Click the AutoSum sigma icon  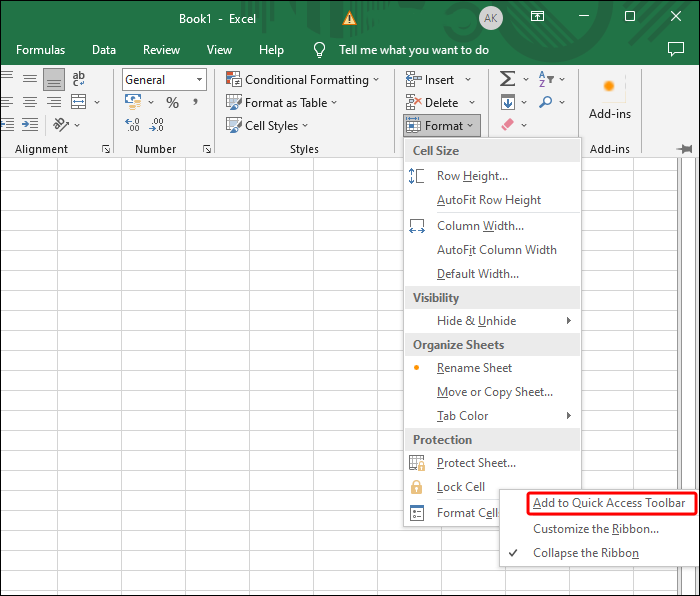tap(508, 79)
